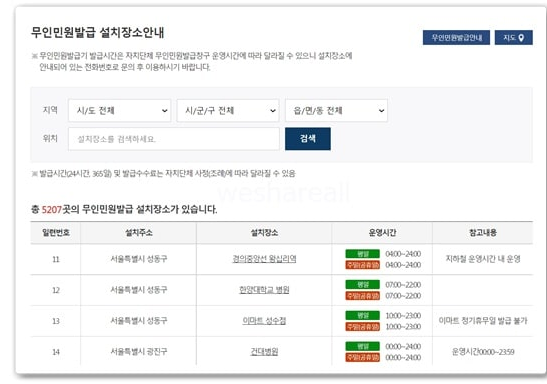
Task: Click green 평일 badge in row 14
Action: point(363,346)
